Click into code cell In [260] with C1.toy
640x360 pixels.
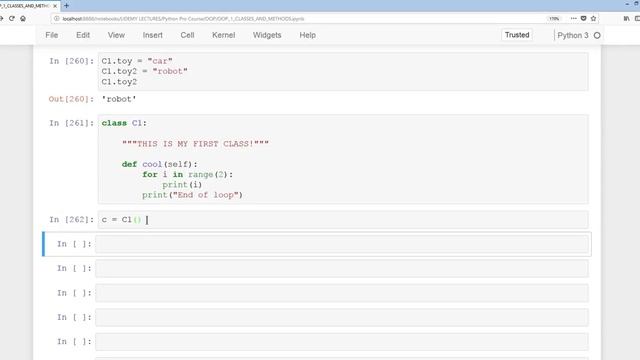point(343,71)
